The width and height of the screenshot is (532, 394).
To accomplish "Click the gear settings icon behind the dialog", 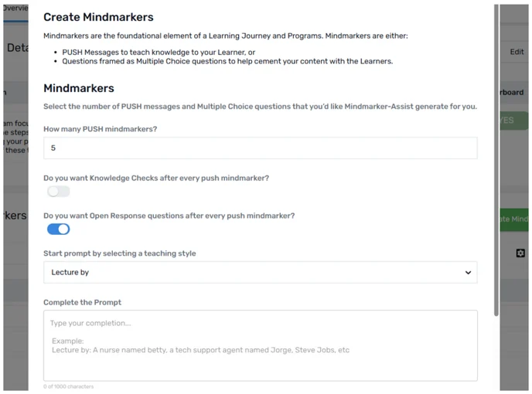I will click(520, 253).
